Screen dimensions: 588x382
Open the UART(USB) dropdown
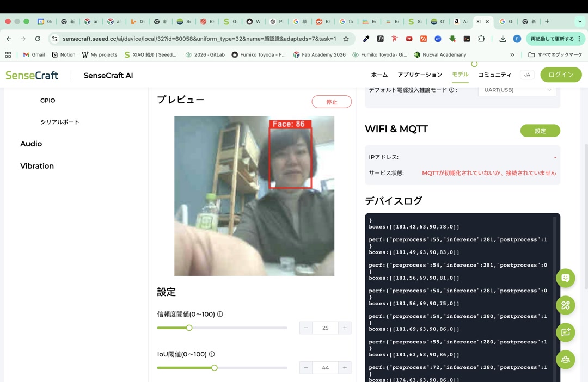(516, 90)
